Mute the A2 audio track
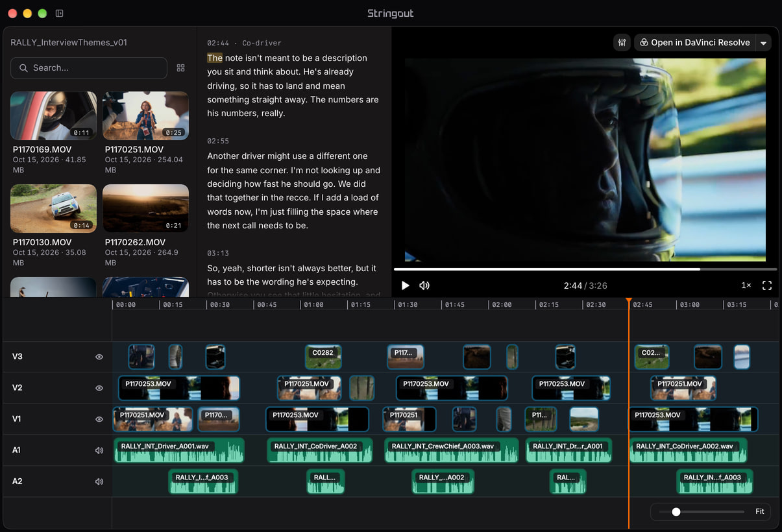This screenshot has height=532, width=782. 99,481
